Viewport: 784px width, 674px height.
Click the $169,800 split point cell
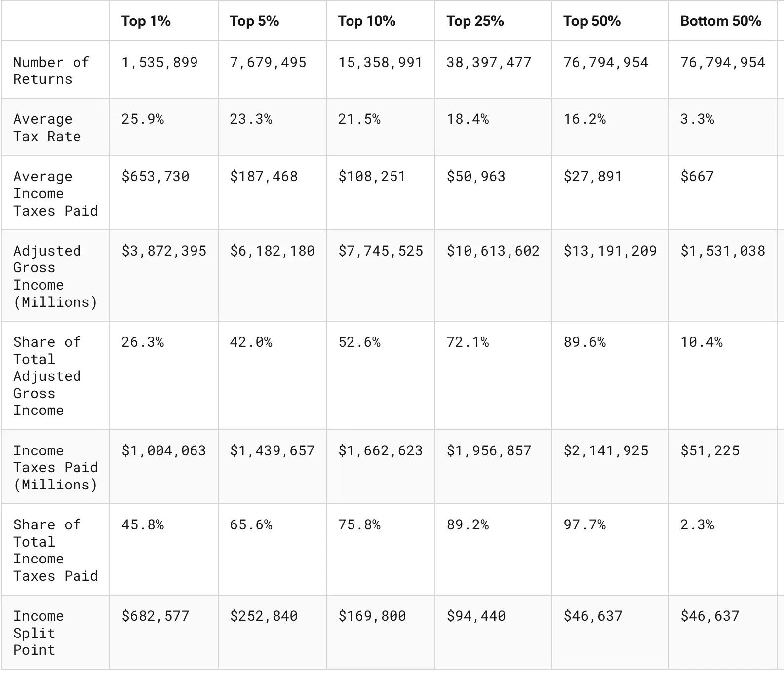(372, 616)
